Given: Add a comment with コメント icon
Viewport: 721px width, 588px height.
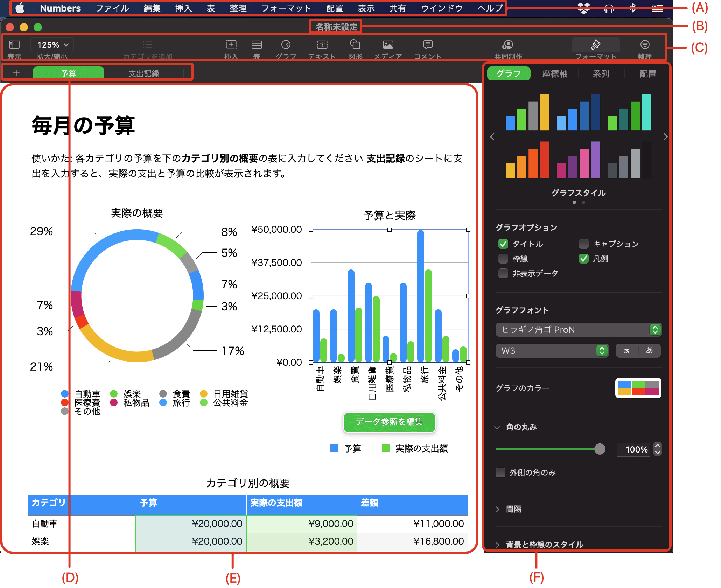Looking at the screenshot, I should coord(428,44).
